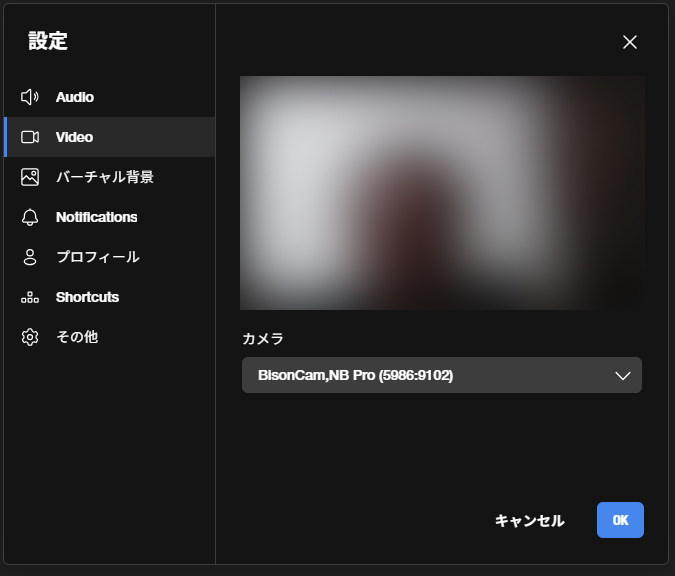675x576 pixels.
Task: Click the person icon beside プロフィール
Action: [x=30, y=257]
